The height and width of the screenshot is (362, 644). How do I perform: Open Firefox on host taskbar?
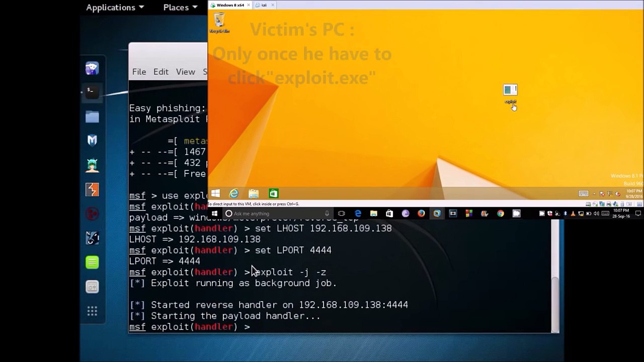(421, 214)
